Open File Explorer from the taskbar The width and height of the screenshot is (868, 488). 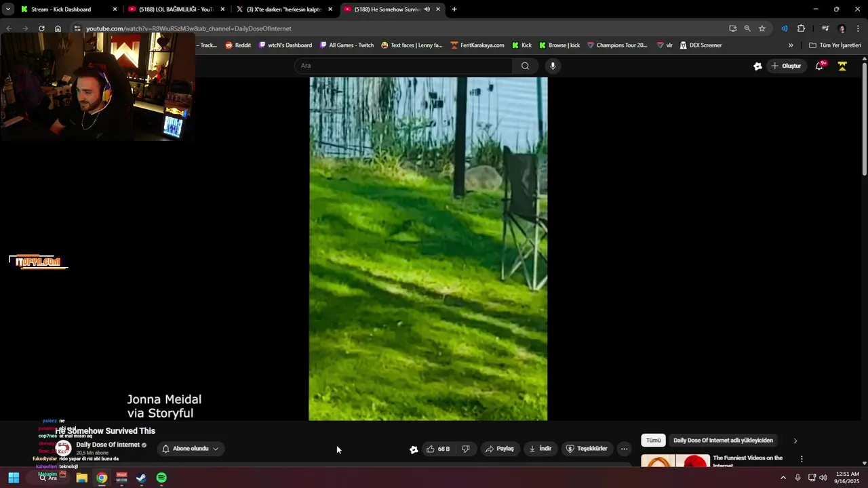click(81, 478)
